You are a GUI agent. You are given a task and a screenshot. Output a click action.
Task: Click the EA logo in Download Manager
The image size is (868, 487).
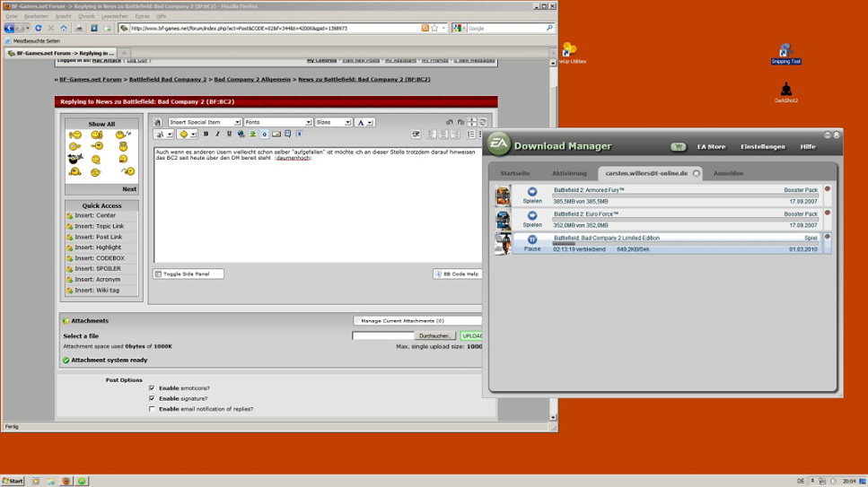[x=498, y=143]
